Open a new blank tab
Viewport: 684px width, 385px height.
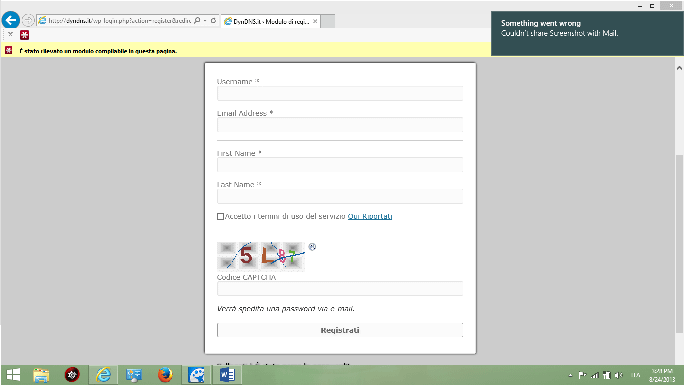point(328,21)
